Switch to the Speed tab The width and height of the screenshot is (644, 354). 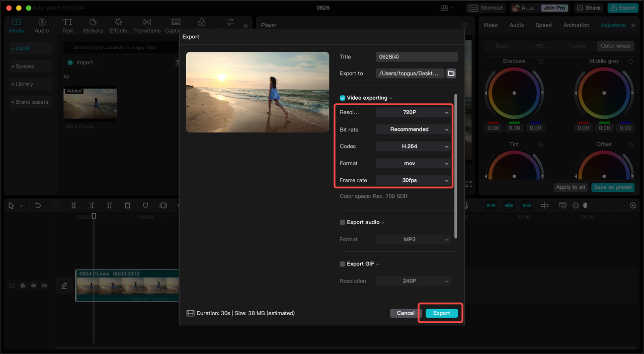point(543,25)
